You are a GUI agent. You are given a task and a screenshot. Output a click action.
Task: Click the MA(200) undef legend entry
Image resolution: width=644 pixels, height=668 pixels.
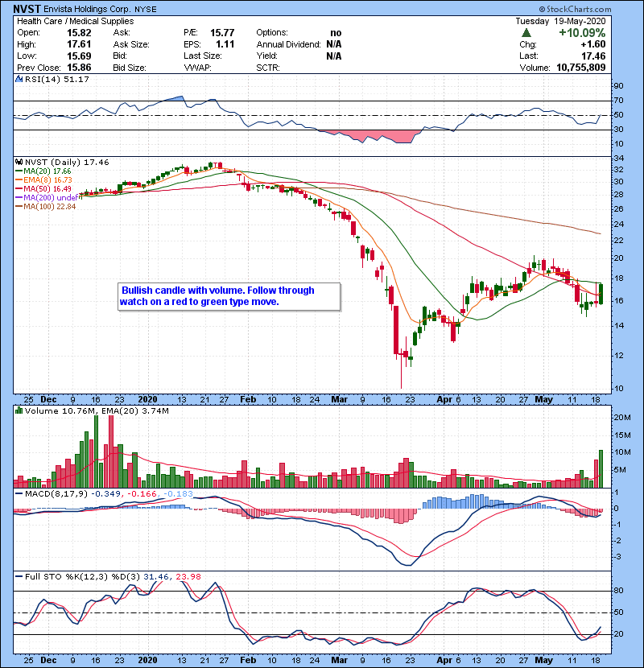(x=47, y=197)
